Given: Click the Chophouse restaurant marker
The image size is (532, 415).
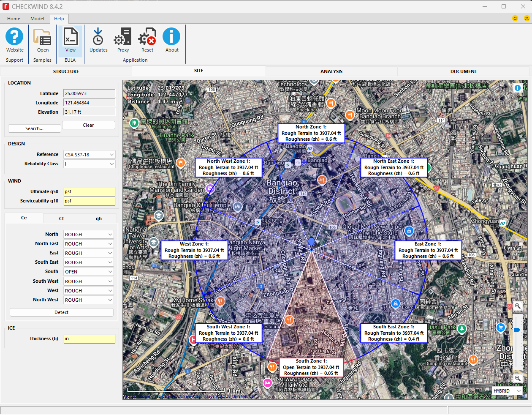Looking at the screenshot, I should click(x=181, y=163).
